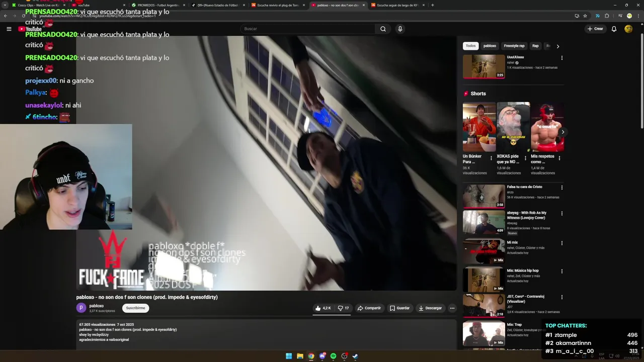The image size is (644, 362).
Task: Click the YouTube search input field
Action: 307,29
